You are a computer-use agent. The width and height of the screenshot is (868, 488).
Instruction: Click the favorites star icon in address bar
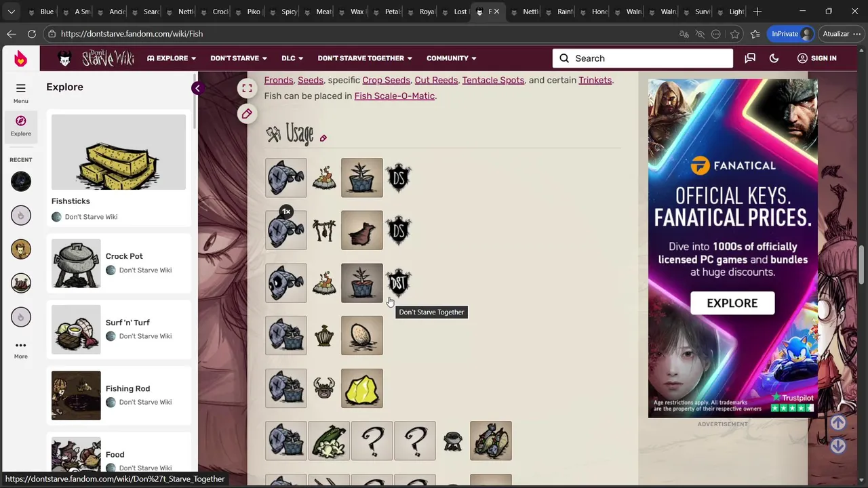click(x=734, y=34)
